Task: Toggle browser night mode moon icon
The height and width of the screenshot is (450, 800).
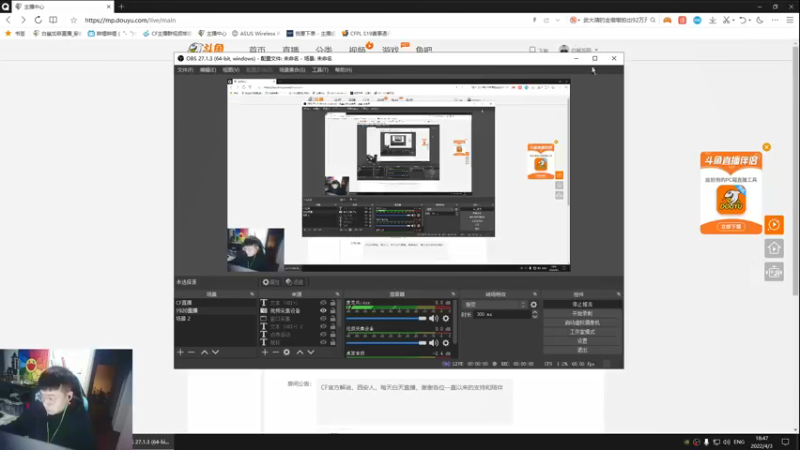Action: [760, 20]
